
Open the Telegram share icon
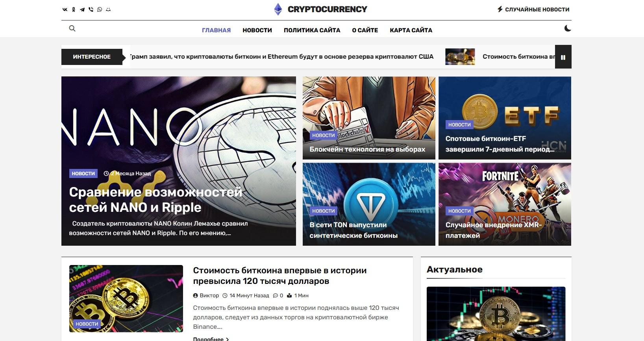[82, 9]
